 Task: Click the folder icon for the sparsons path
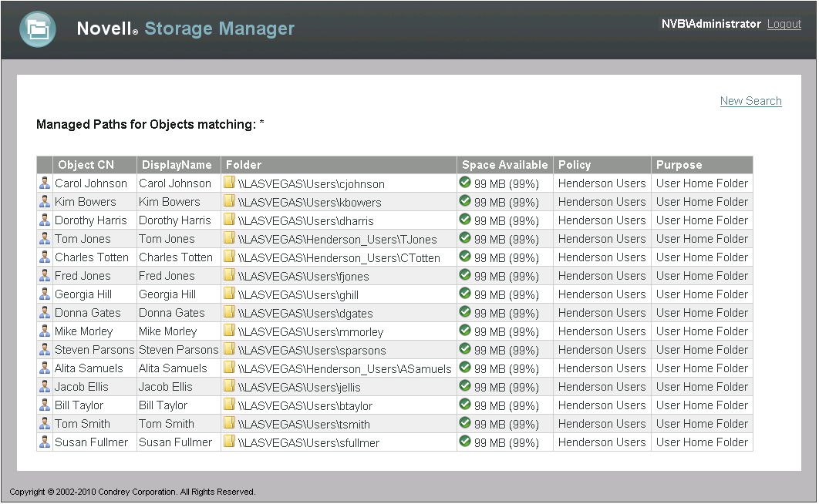(229, 349)
